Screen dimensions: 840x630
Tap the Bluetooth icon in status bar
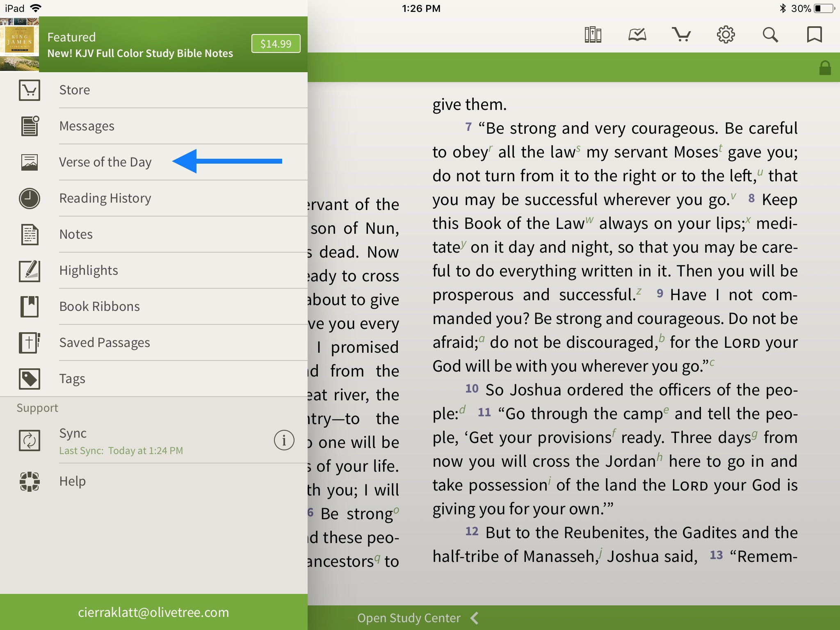click(x=782, y=8)
